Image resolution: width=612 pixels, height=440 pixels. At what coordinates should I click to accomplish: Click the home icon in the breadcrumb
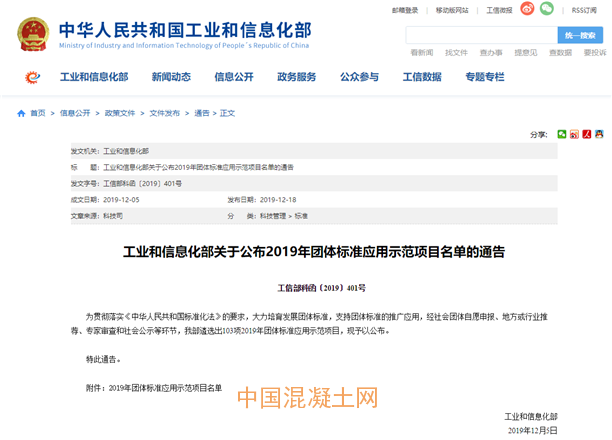click(x=22, y=114)
